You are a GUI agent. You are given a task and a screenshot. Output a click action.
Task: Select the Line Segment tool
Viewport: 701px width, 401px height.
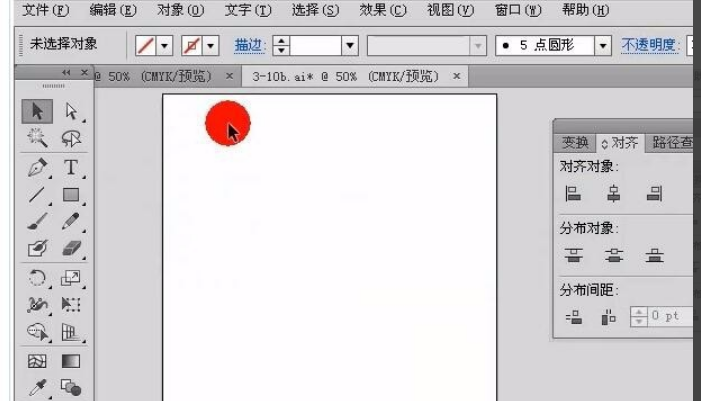point(37,194)
